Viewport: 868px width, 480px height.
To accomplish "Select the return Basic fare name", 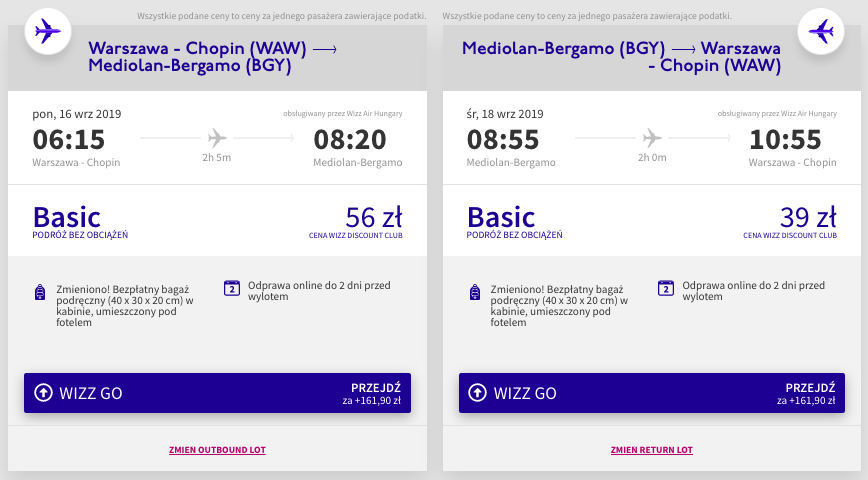I will click(x=501, y=217).
